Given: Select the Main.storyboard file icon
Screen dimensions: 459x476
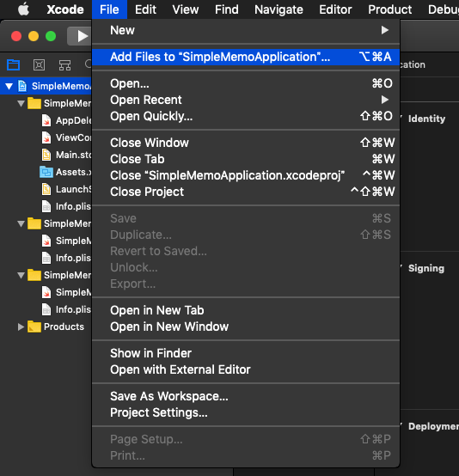Looking at the screenshot, I should 46,155.
